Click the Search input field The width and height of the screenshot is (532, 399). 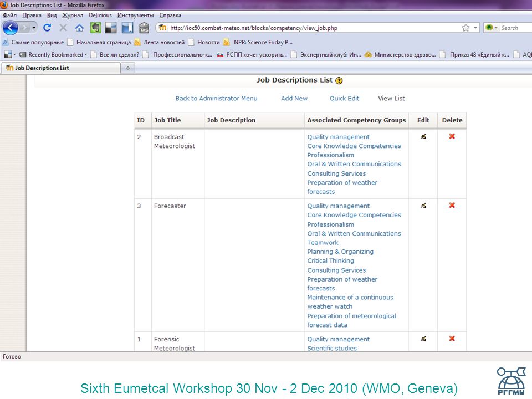pos(516,28)
